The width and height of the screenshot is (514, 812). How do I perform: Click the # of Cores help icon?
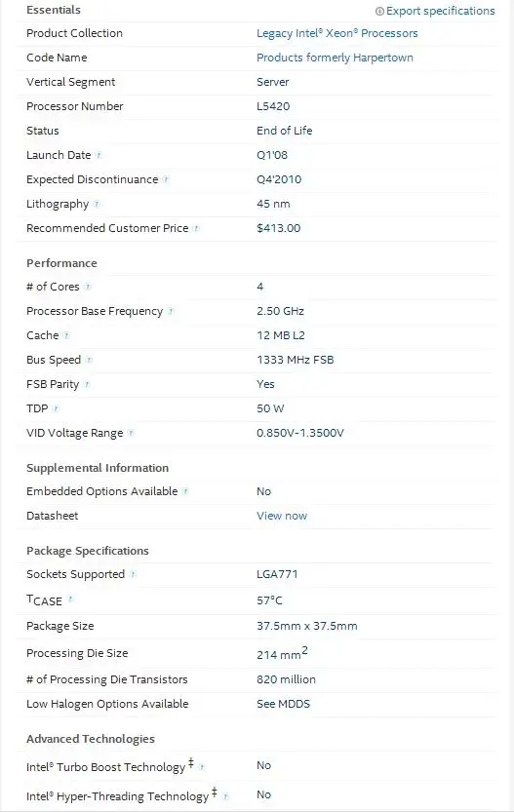coord(88,287)
